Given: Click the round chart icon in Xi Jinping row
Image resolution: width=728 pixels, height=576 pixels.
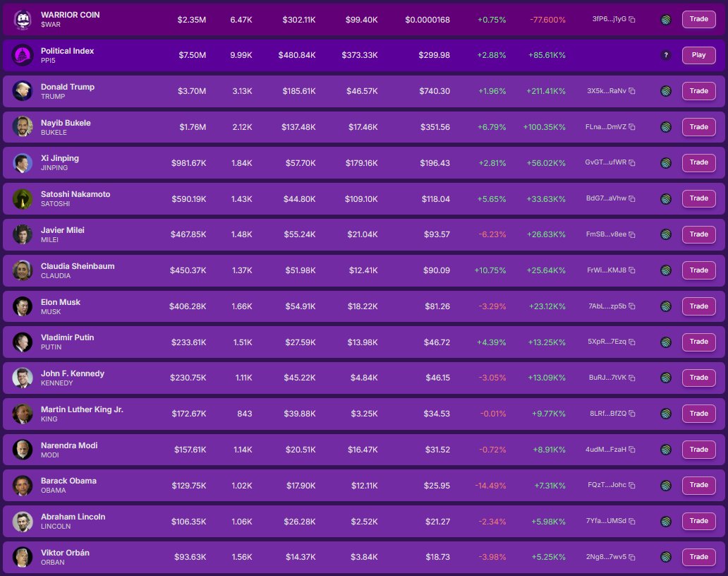Looking at the screenshot, I should [666, 162].
